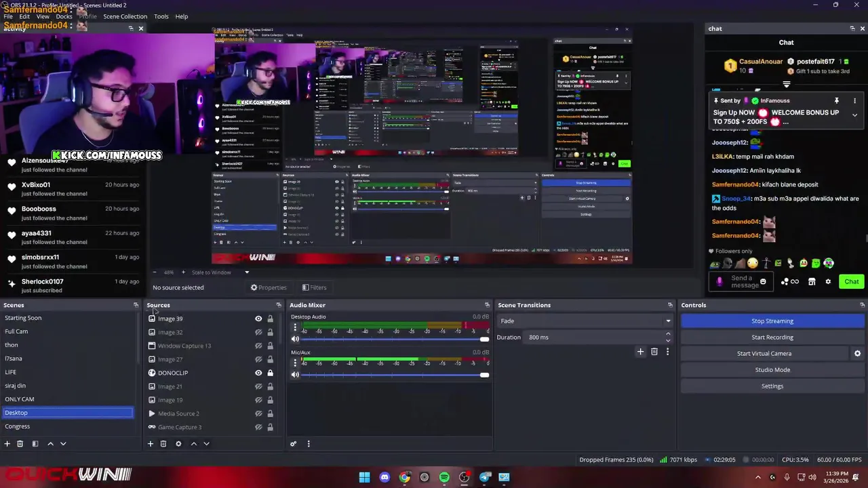The width and height of the screenshot is (868, 488).
Task: Remove scene transition trash icon
Action: (654, 352)
